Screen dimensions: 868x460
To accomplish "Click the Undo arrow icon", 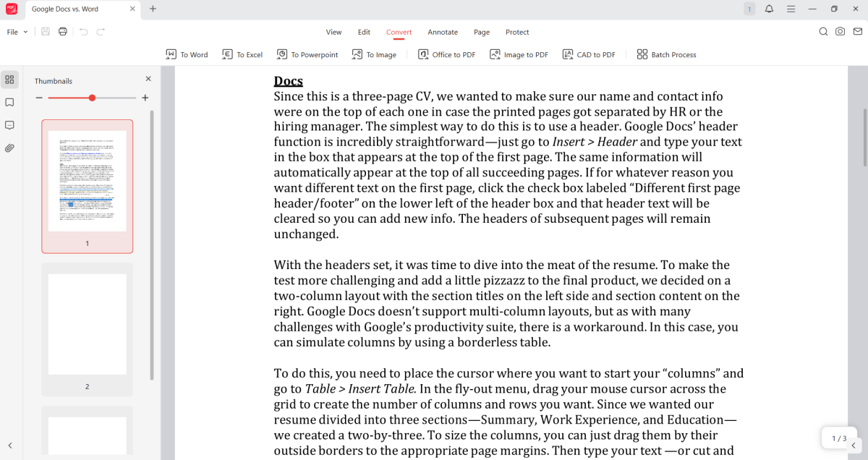I will click(x=83, y=32).
